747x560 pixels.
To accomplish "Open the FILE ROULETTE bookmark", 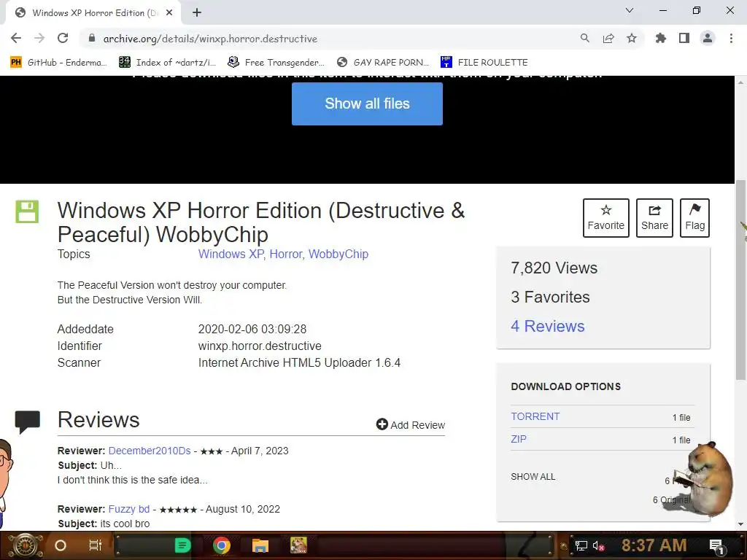I will tap(484, 63).
